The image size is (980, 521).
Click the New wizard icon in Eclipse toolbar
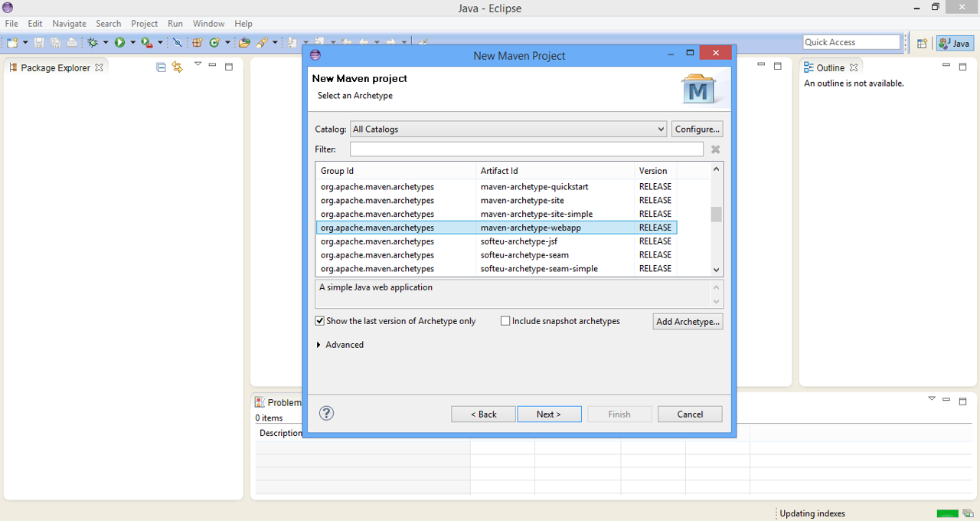click(12, 43)
